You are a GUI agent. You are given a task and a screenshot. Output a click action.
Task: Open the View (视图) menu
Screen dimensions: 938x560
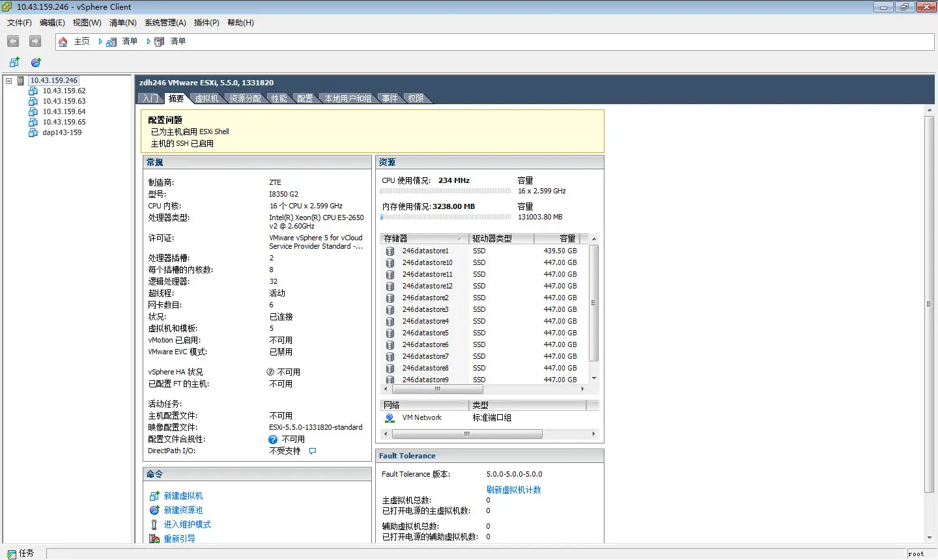(87, 23)
